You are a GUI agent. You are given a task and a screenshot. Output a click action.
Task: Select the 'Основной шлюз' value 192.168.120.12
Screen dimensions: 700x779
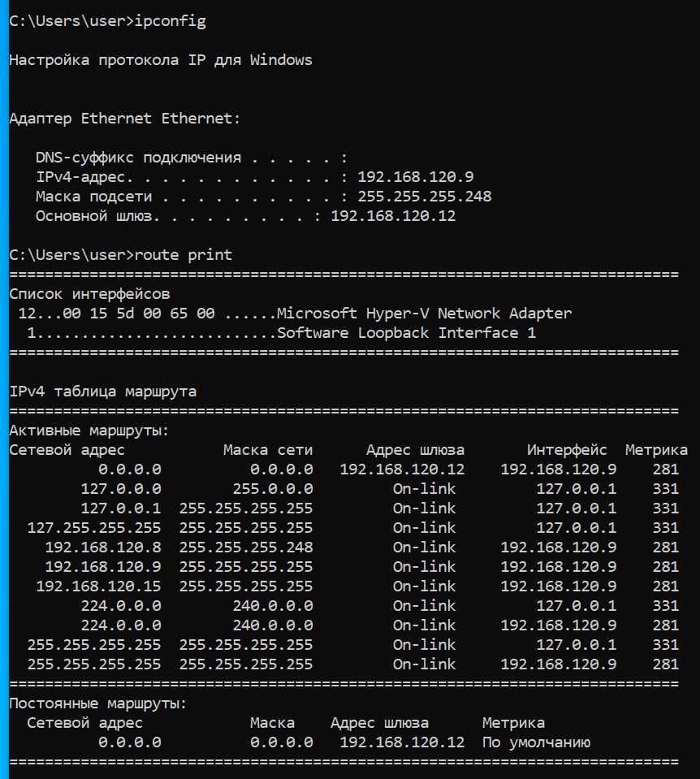pyautogui.click(x=394, y=215)
